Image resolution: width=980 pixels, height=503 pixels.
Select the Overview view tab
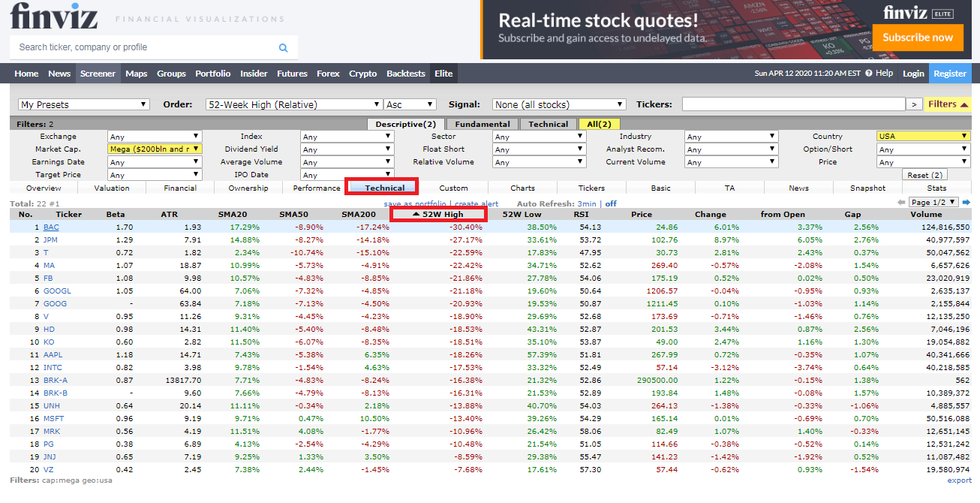click(x=44, y=188)
